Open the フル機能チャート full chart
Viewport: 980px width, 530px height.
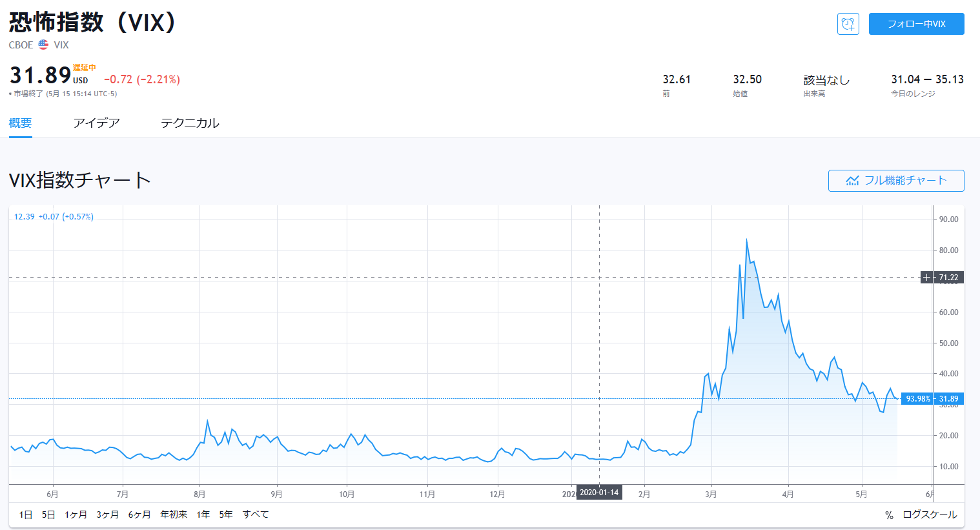coord(896,181)
